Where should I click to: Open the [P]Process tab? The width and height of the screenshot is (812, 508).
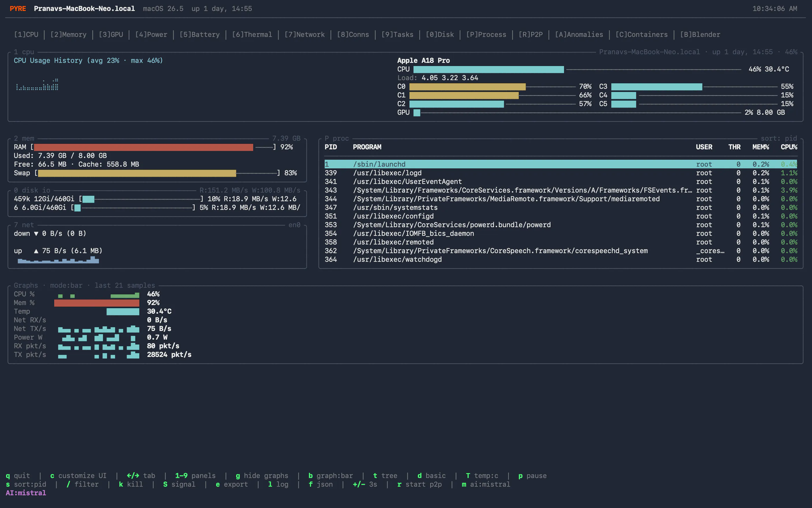tap(486, 35)
